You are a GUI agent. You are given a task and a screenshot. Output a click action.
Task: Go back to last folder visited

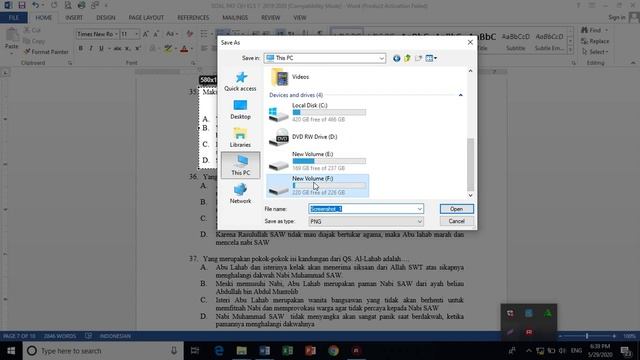click(x=396, y=58)
